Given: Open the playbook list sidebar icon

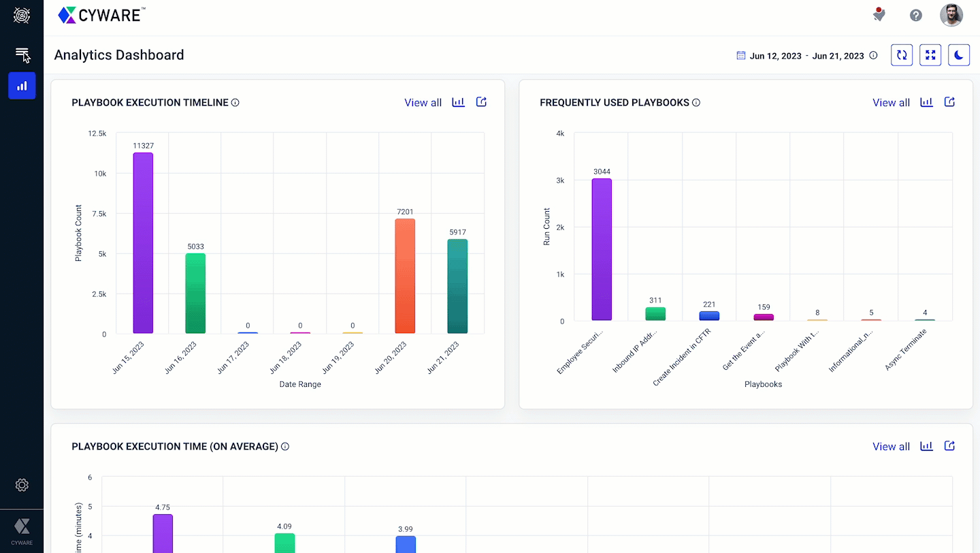Looking at the screenshot, I should (x=22, y=54).
